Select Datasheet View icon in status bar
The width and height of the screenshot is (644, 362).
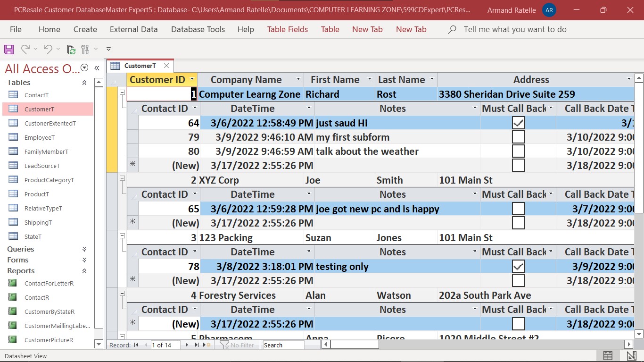coord(608,355)
